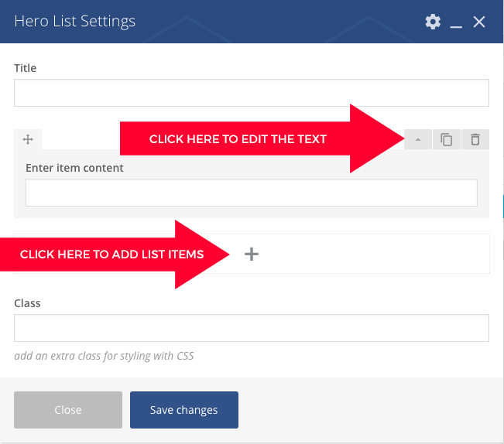This screenshot has height=444, width=504.
Task: Click the Save changes button
Action: pos(183,410)
